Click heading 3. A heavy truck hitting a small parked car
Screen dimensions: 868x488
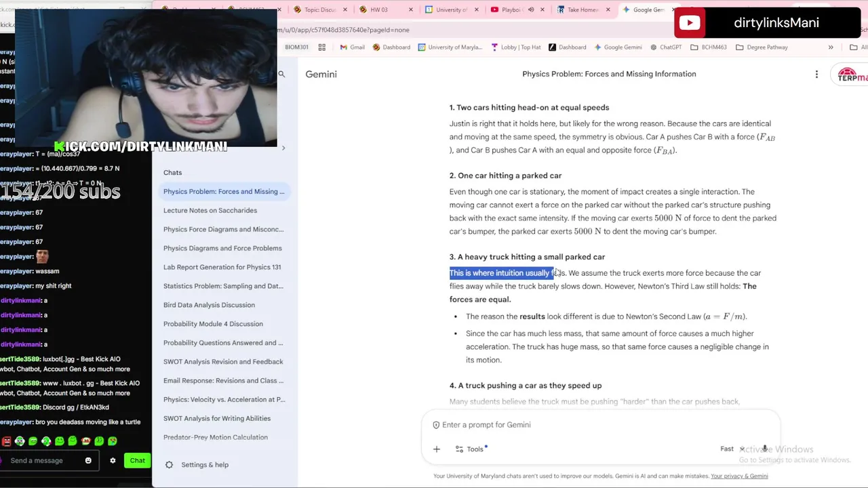point(527,257)
